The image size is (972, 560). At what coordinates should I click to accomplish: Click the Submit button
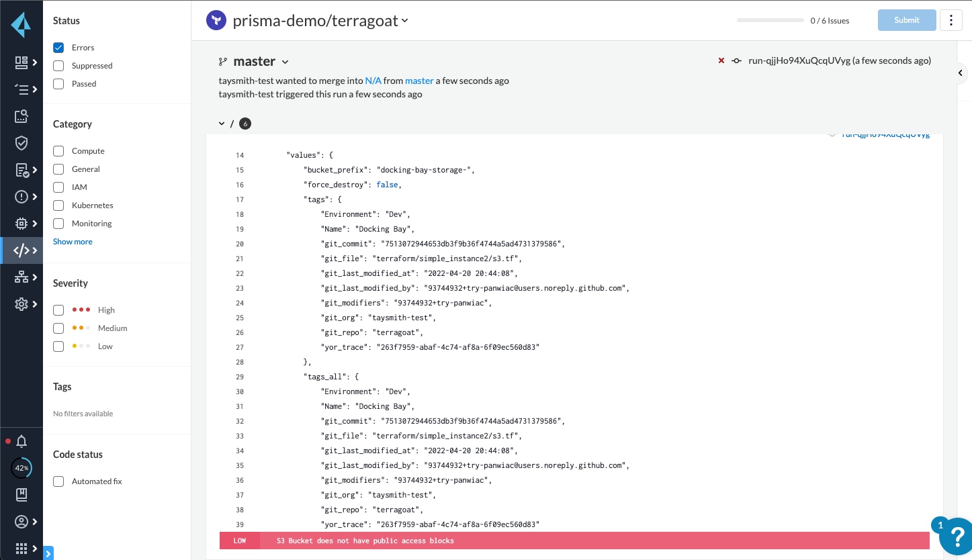906,20
